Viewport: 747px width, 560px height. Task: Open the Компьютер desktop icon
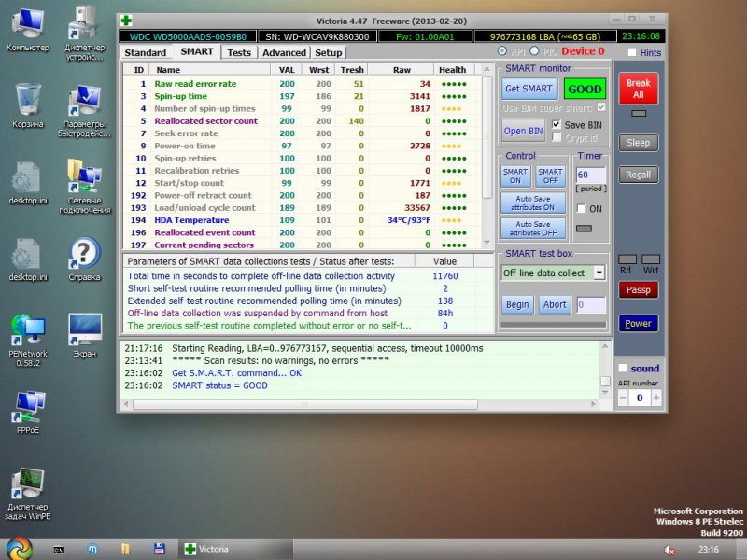pyautogui.click(x=29, y=22)
